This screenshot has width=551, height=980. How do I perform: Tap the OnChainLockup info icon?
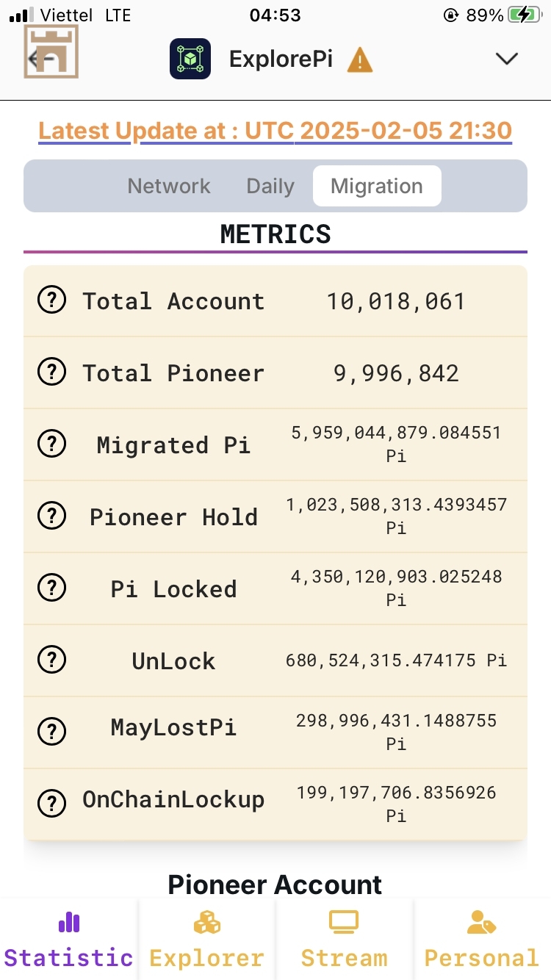[51, 803]
